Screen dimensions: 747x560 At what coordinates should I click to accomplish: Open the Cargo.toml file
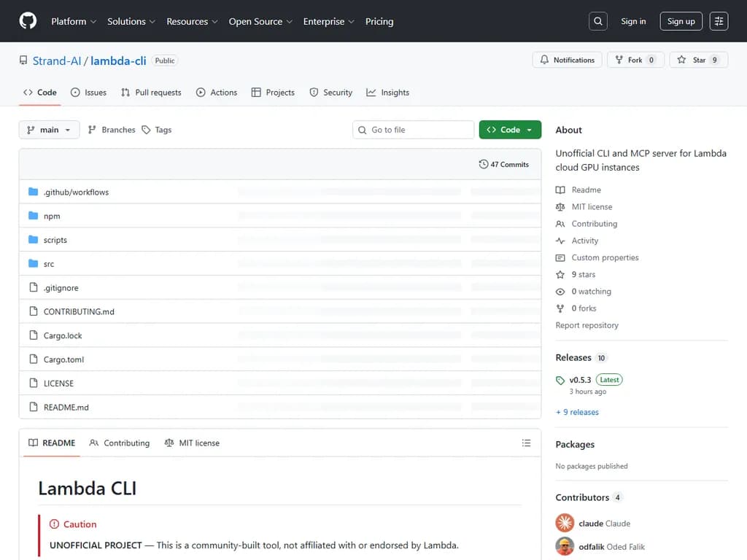click(64, 359)
